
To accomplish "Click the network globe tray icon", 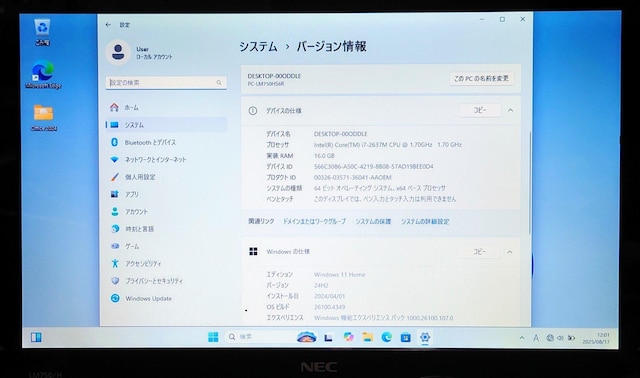I will 550,338.
